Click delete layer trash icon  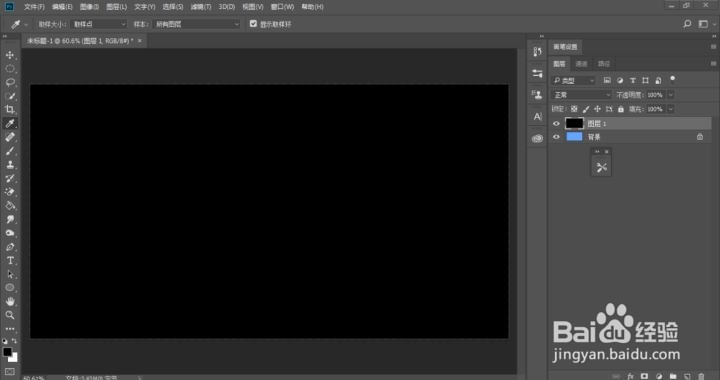click(701, 376)
